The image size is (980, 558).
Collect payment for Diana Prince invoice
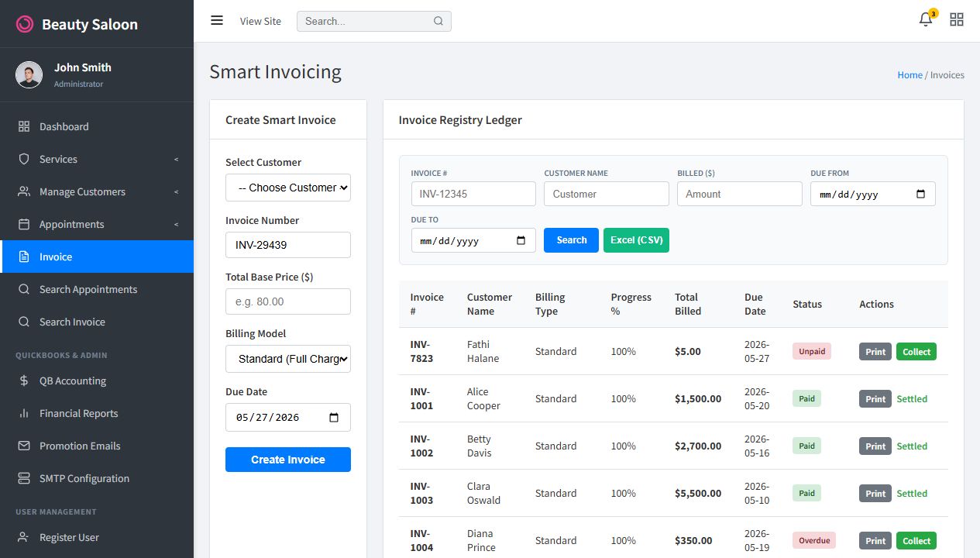coord(916,541)
